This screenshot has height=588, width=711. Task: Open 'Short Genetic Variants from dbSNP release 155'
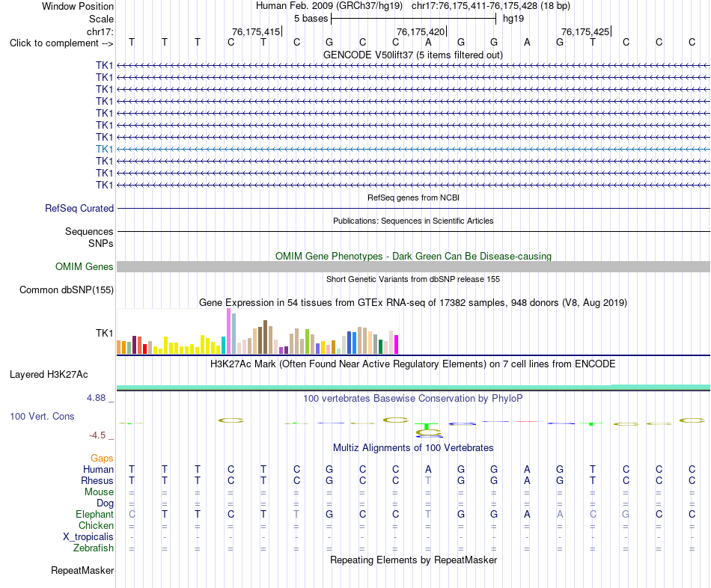(413, 279)
